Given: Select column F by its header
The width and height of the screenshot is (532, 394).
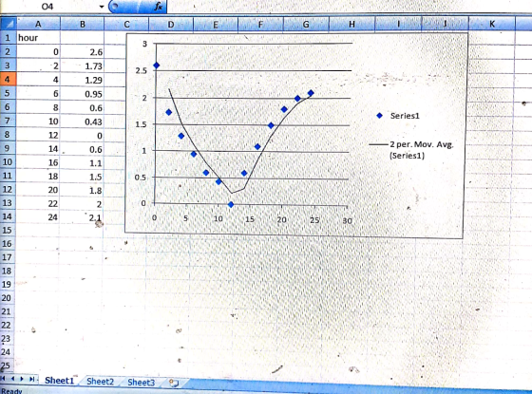Looking at the screenshot, I should (x=260, y=25).
